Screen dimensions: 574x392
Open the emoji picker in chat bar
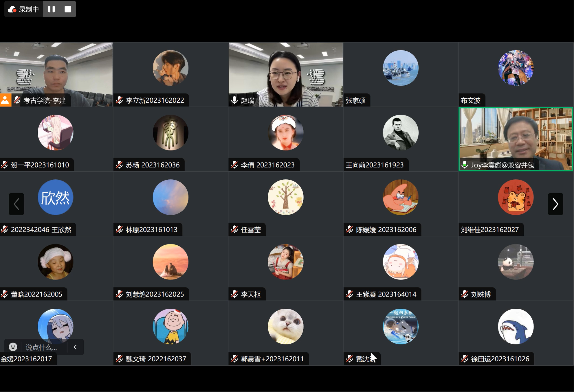(13, 347)
